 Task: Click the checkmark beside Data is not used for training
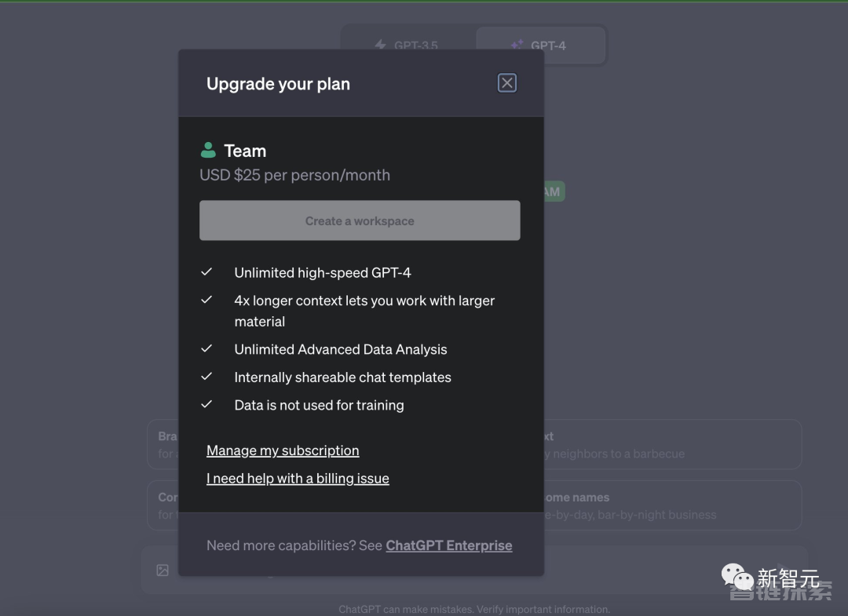coord(207,404)
